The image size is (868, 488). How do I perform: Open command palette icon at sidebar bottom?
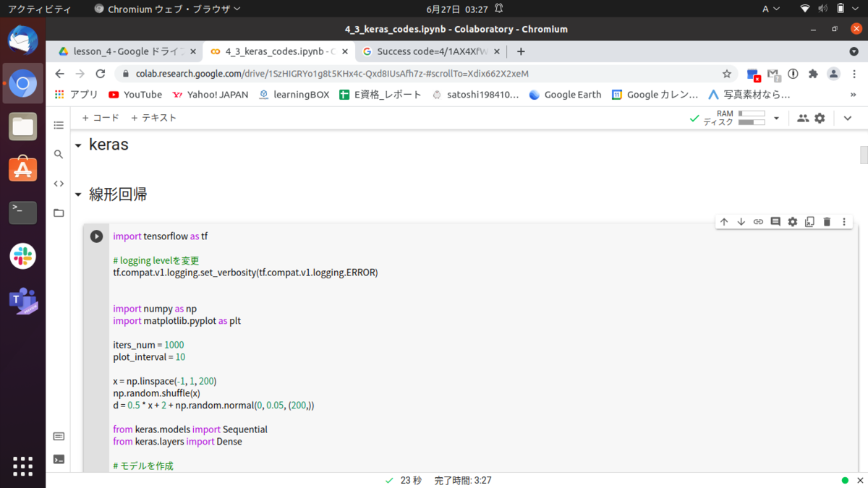(x=59, y=437)
